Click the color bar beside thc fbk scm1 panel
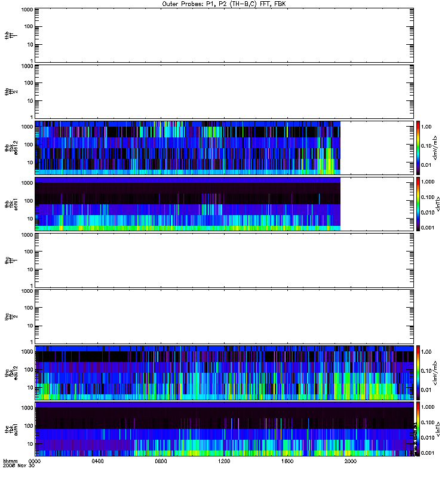 [418, 429]
